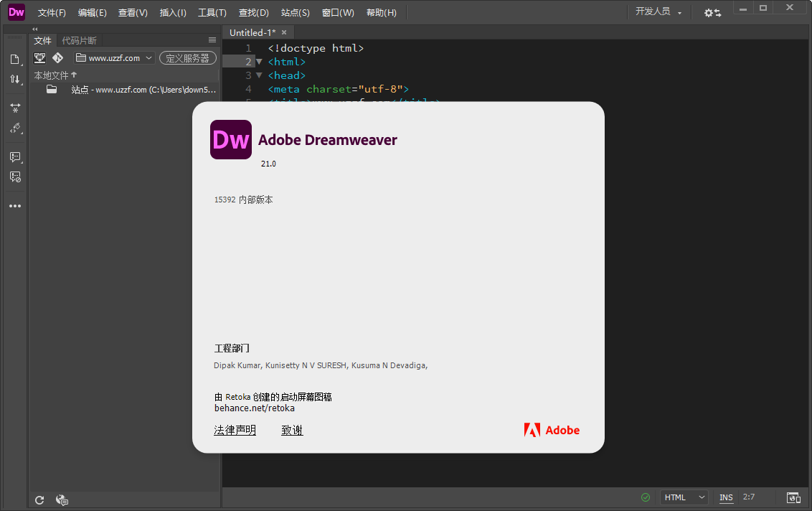The image size is (812, 511).
Task: Open the 查看(V) menu
Action: [133, 13]
